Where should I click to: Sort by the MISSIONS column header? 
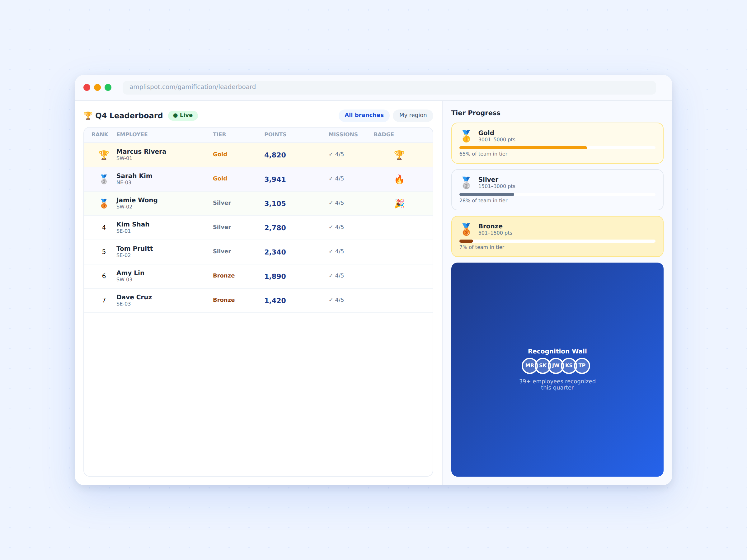pos(343,134)
